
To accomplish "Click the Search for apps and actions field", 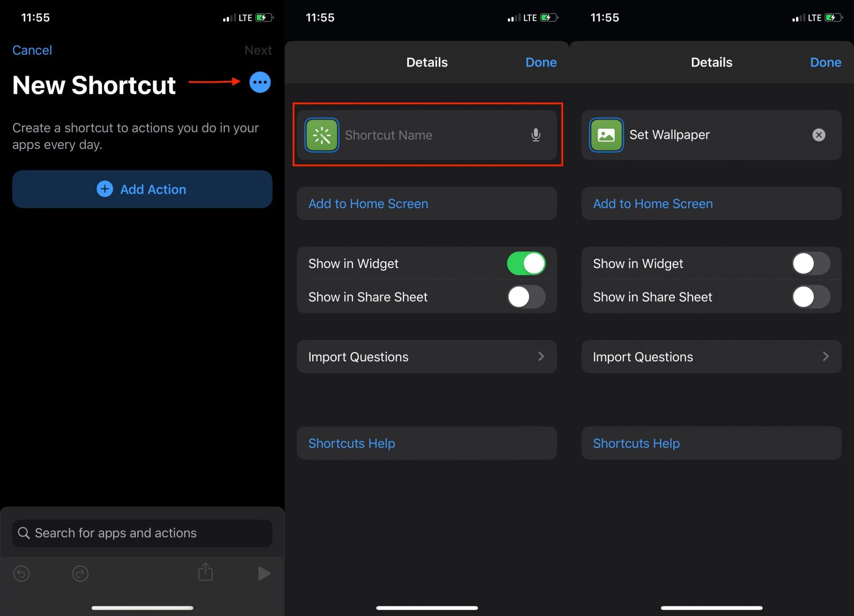I will (x=142, y=533).
